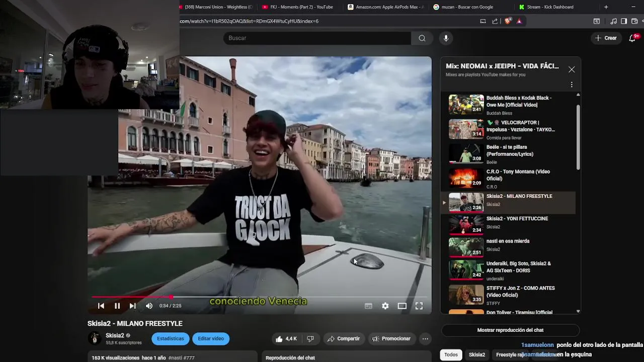Image resolution: width=644 pixels, height=362 pixels.
Task: Toggle subtitles with the captions icon
Action: (368, 306)
